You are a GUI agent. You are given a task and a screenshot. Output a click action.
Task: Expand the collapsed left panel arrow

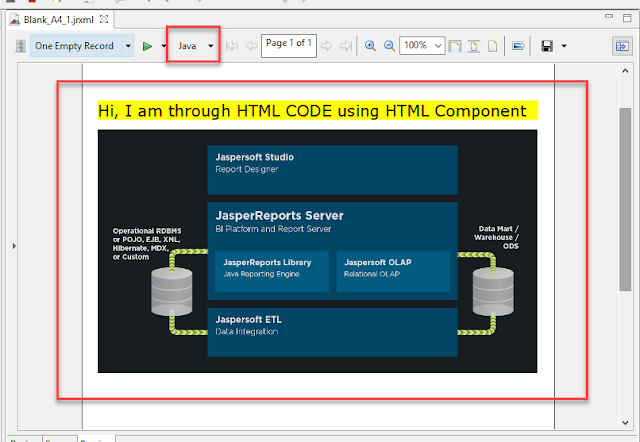point(14,246)
